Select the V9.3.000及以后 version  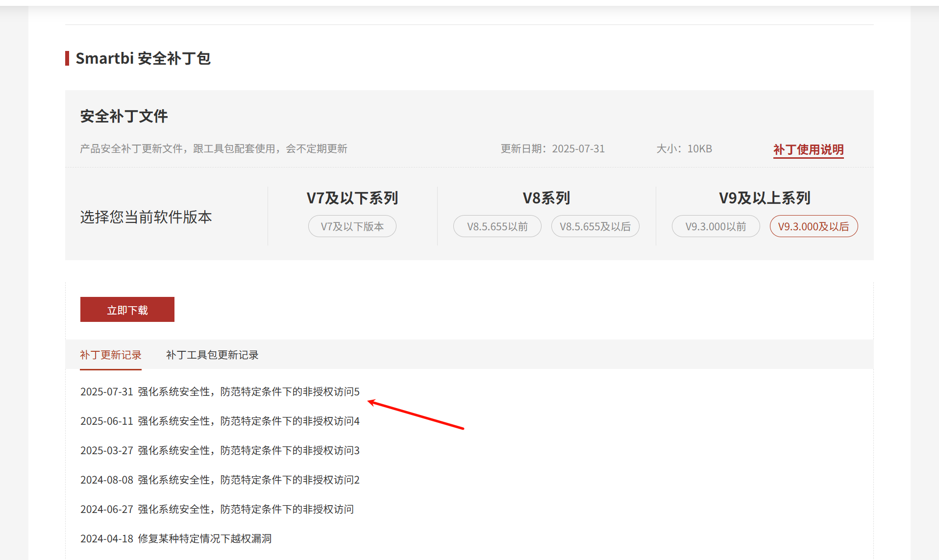[x=814, y=226]
